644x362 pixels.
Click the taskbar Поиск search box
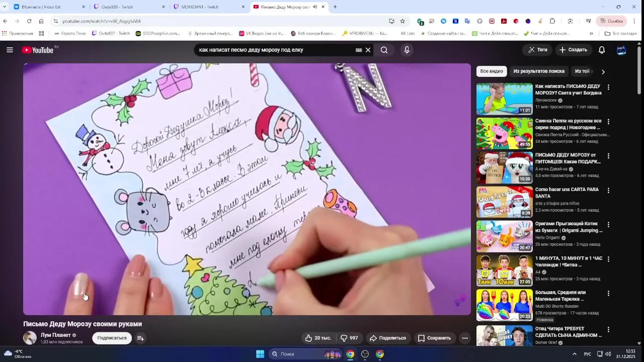(x=305, y=354)
